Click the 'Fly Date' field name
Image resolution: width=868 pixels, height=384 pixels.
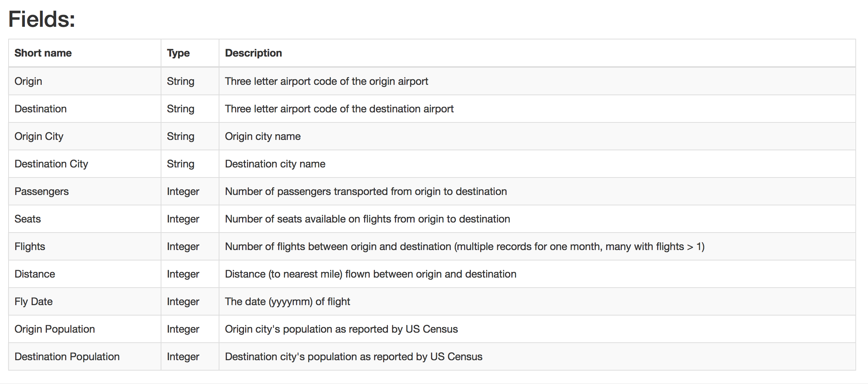[x=33, y=301]
